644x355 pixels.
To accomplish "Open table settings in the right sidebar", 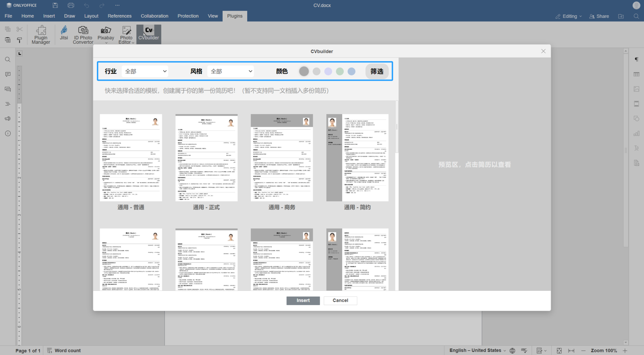I will (637, 74).
